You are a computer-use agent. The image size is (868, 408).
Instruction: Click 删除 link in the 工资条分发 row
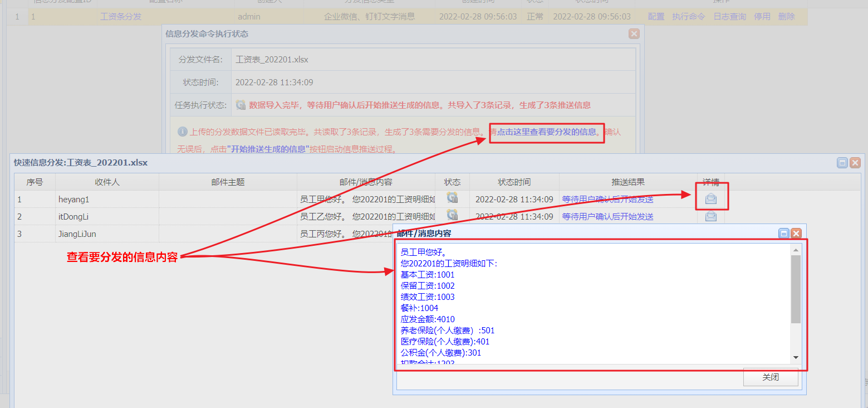(787, 17)
